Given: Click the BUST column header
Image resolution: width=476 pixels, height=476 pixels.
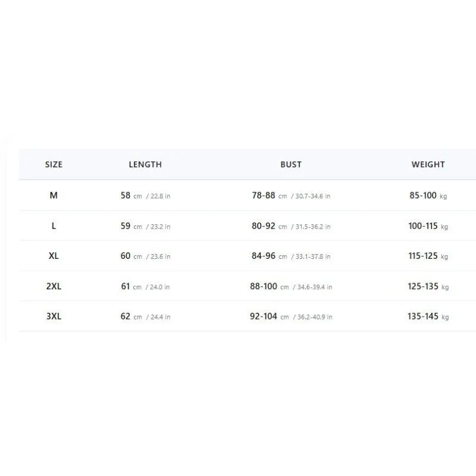Looking at the screenshot, I should [291, 165].
